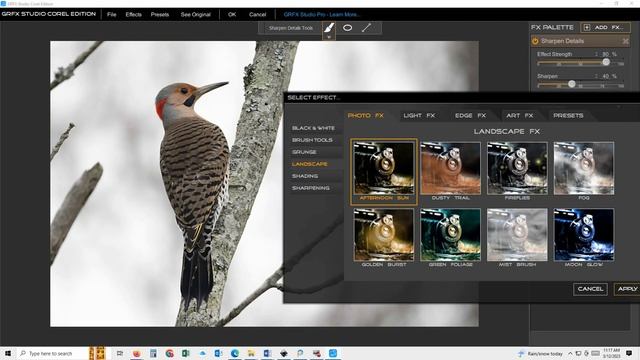Choose the Shading category
The width and height of the screenshot is (640, 360).
305,176
